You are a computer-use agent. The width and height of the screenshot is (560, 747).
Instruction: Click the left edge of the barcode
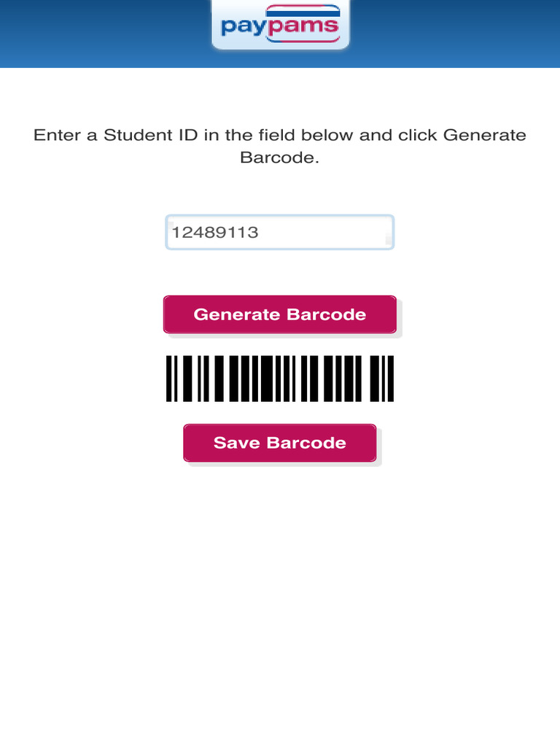(x=169, y=379)
